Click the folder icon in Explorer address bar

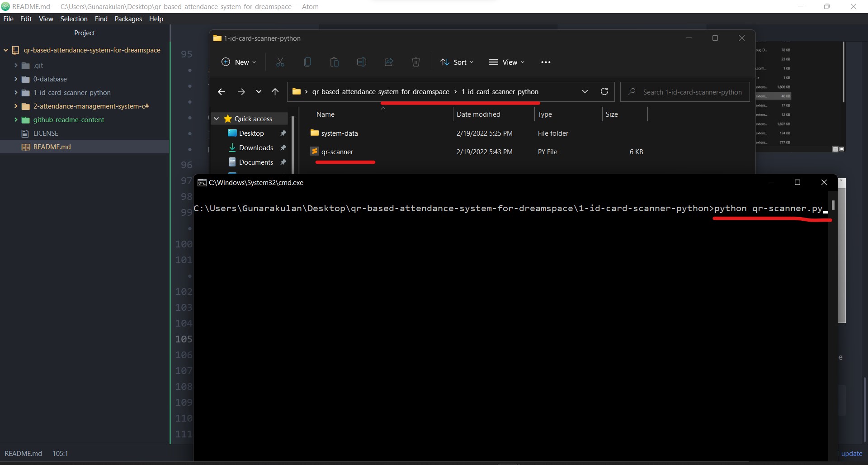[297, 92]
